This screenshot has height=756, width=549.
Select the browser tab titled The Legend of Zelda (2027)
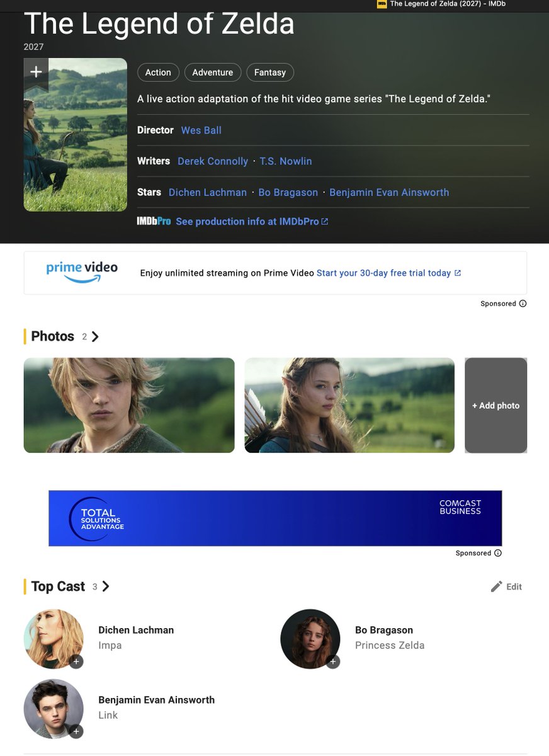[x=441, y=4]
